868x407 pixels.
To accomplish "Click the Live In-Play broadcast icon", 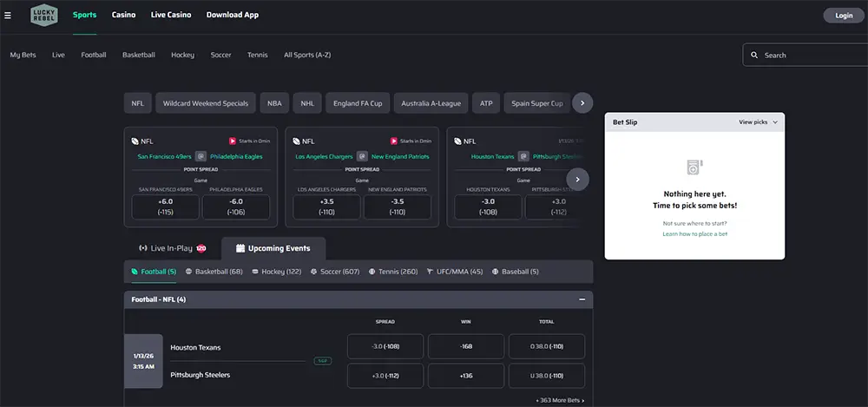I will (x=143, y=248).
